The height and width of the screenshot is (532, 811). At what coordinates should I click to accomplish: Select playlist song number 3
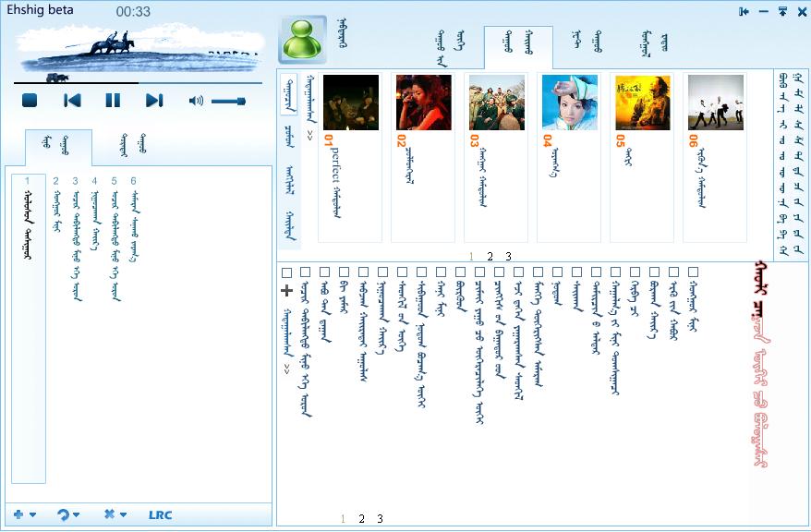pyautogui.click(x=76, y=238)
